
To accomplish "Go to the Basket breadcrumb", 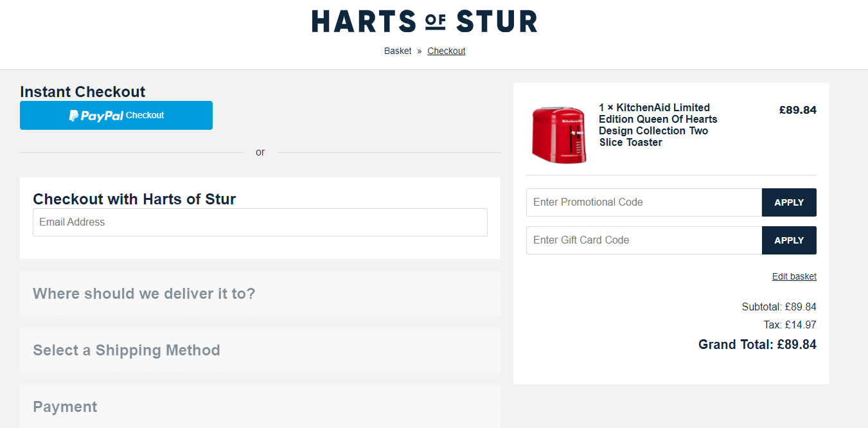I will 398,51.
